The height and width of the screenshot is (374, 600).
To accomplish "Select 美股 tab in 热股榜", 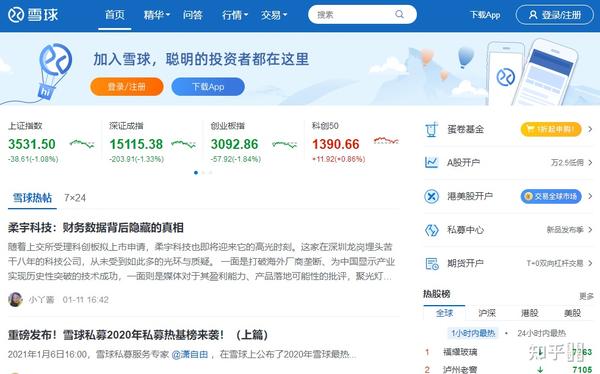I will pyautogui.click(x=572, y=313).
